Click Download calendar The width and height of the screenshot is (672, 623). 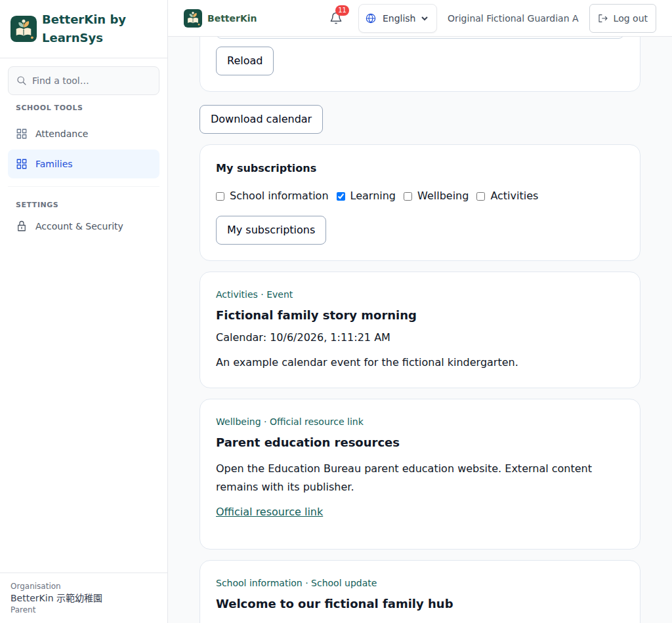click(x=261, y=119)
